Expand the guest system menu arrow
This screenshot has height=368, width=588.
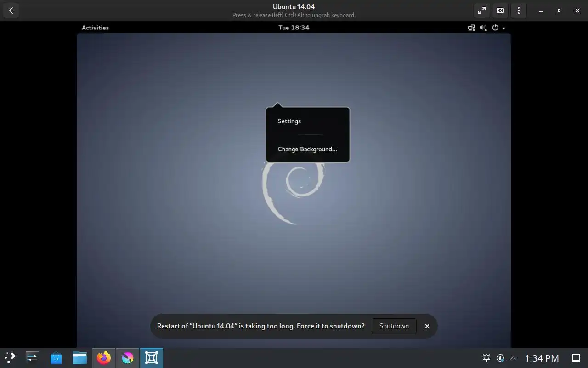pyautogui.click(x=503, y=28)
